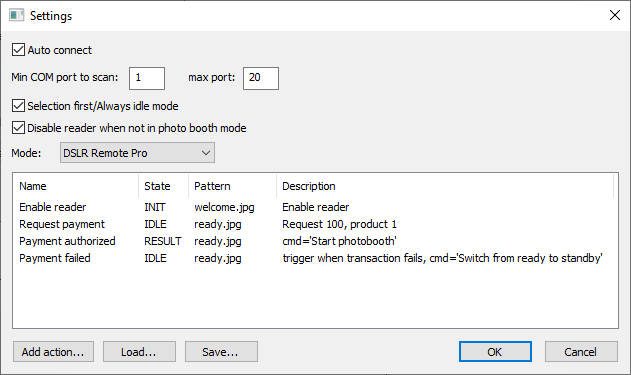This screenshot has width=631, height=375.
Task: Click ready.jpg in the Payment failed row
Action: tap(218, 258)
